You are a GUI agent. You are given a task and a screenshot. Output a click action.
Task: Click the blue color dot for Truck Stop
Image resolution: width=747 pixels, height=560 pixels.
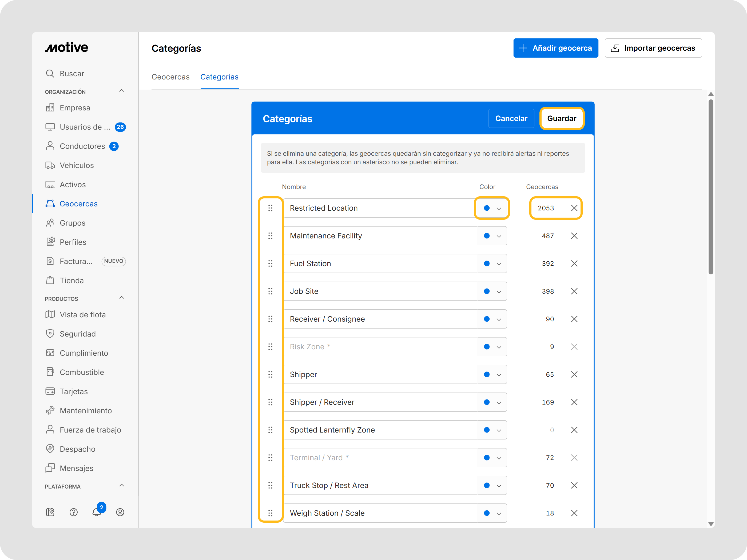(x=487, y=485)
